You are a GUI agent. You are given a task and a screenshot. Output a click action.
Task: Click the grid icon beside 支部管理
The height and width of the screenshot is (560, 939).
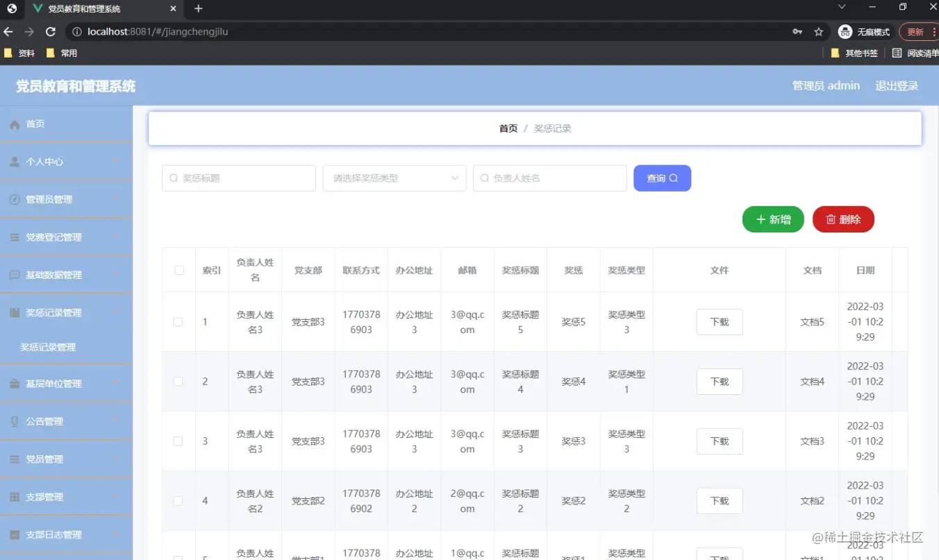click(15, 497)
